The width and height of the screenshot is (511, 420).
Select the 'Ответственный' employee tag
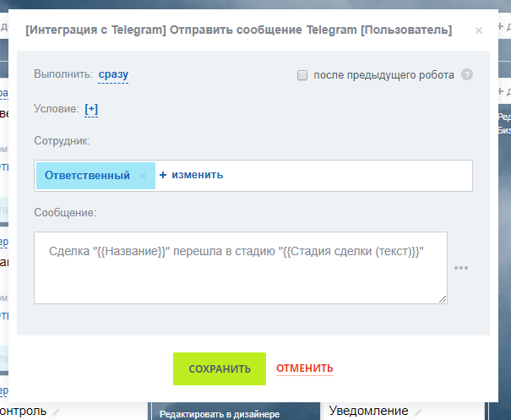click(87, 176)
